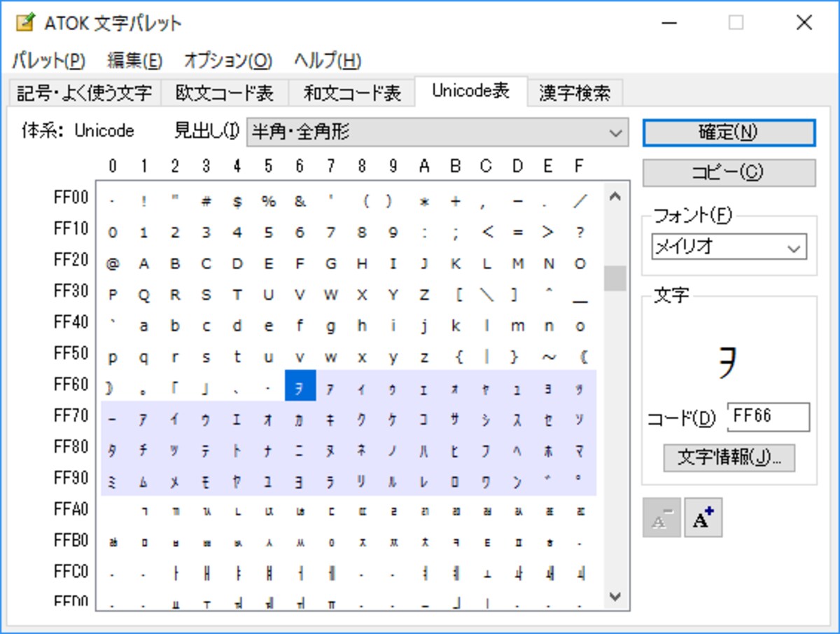
Task: Click the shrink font A- icon
Action: (661, 518)
